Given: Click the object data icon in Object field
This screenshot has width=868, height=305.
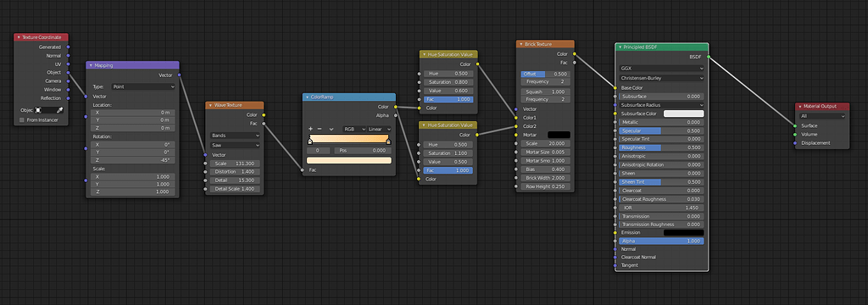Looking at the screenshot, I should click(38, 110).
